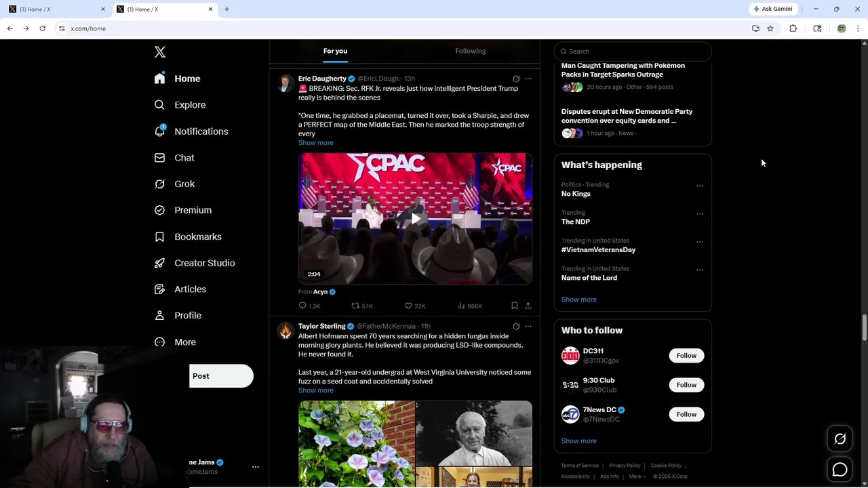Open more options on Eric Daugherty post

(528, 79)
